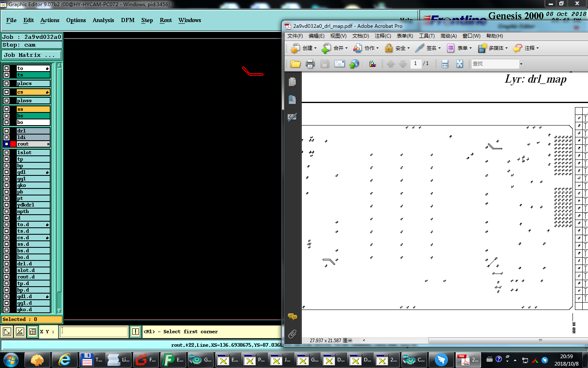Open the find (查找) options dropdown arrow
This screenshot has height=368, width=588.
[x=521, y=64]
